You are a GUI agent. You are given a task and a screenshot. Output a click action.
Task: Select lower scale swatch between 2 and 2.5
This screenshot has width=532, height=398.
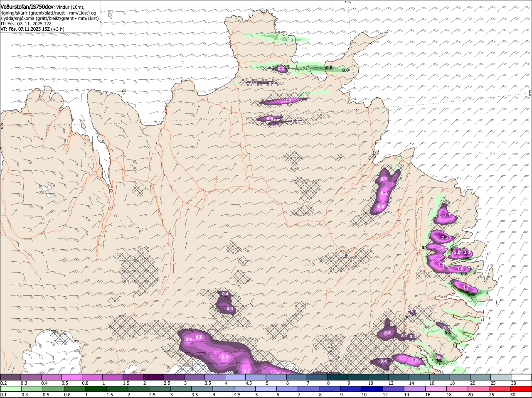[138, 389]
